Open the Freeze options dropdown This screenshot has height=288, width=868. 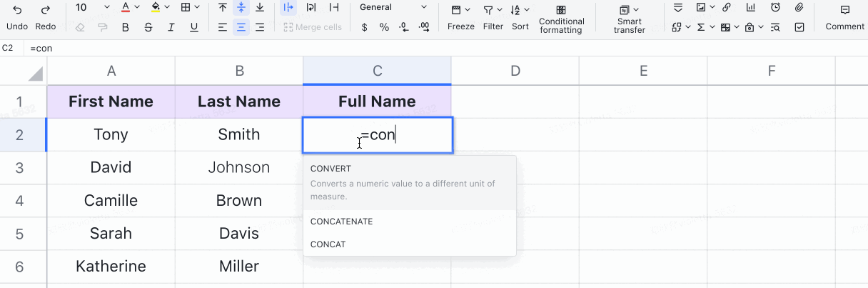tap(460, 17)
